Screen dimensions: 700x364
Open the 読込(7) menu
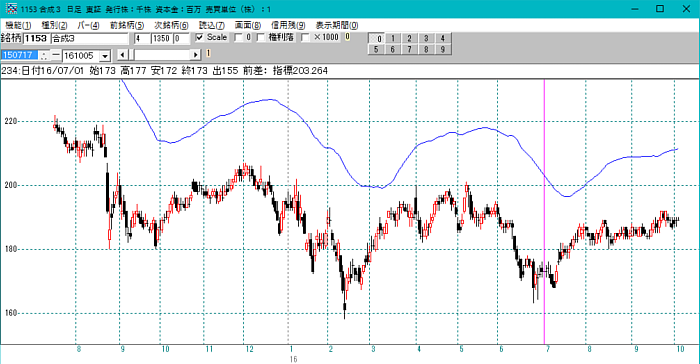point(212,25)
